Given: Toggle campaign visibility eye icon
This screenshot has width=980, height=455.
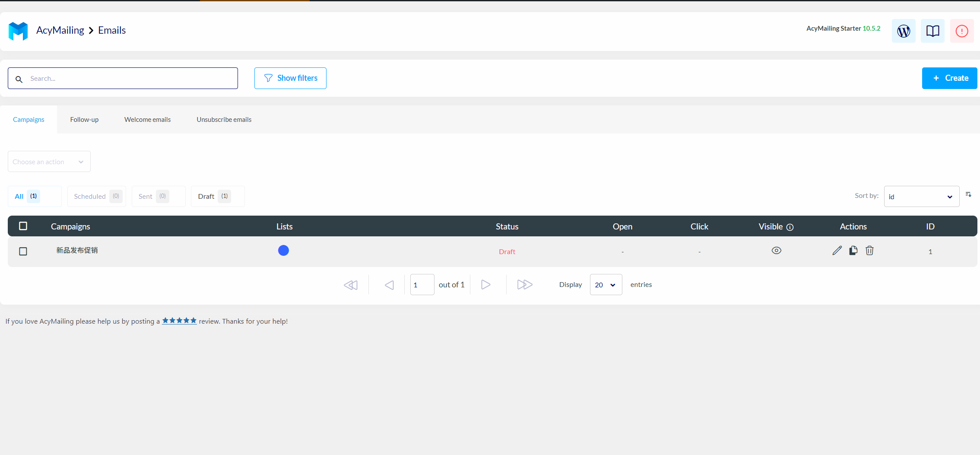Looking at the screenshot, I should click(x=776, y=251).
